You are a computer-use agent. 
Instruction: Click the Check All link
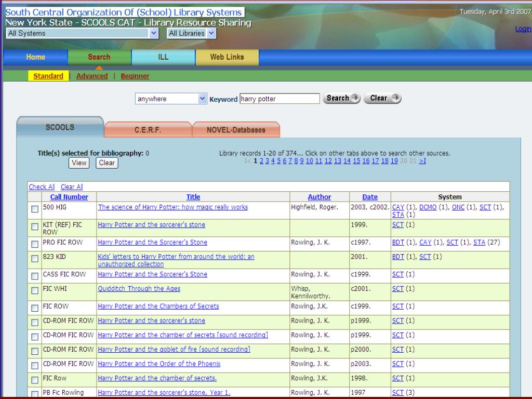coord(42,187)
